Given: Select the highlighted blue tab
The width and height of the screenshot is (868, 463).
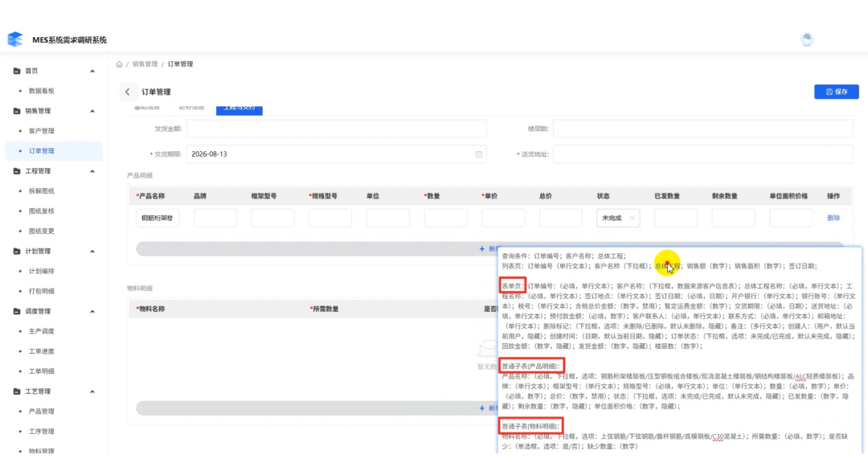Looking at the screenshot, I should [x=240, y=109].
